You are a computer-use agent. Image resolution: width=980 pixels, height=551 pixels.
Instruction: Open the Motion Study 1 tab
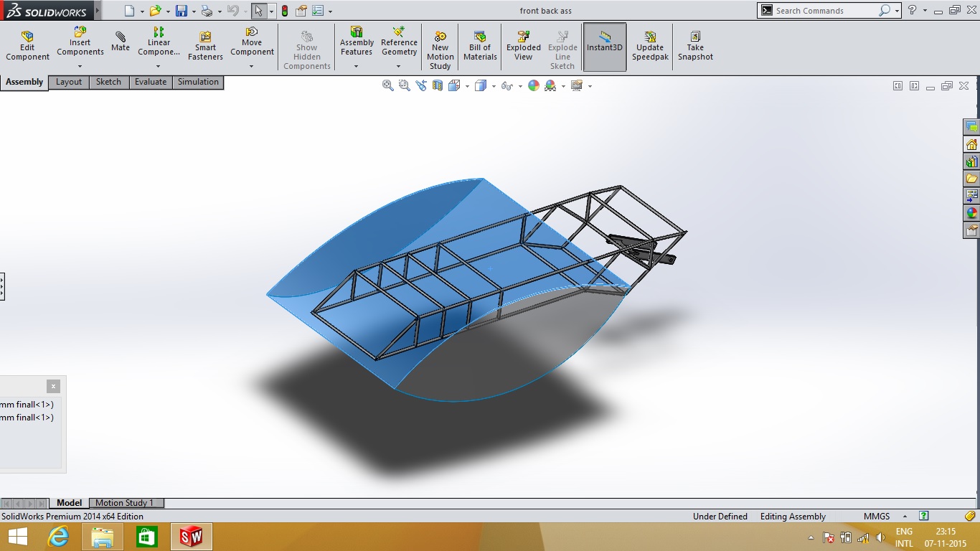pyautogui.click(x=125, y=503)
